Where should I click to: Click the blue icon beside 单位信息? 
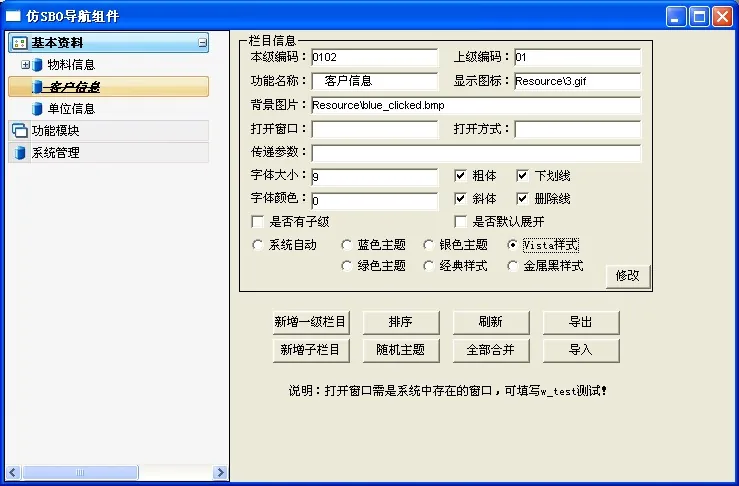tap(37, 109)
